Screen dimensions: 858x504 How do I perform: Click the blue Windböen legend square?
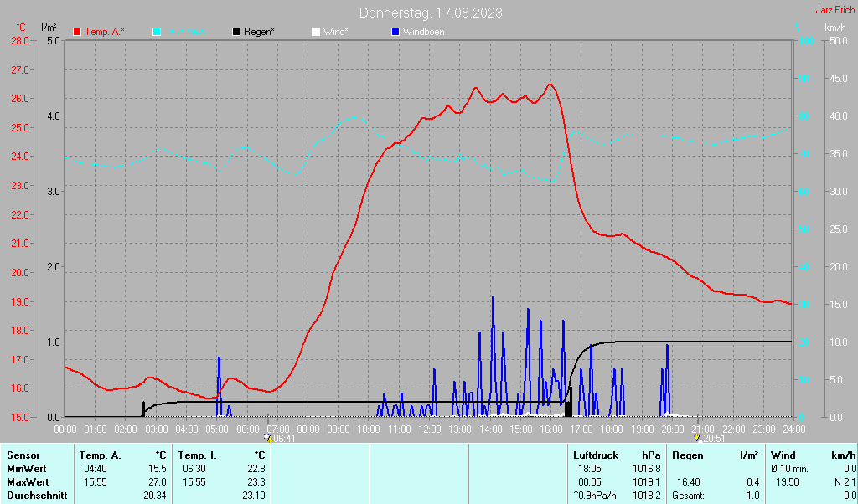coord(395,32)
